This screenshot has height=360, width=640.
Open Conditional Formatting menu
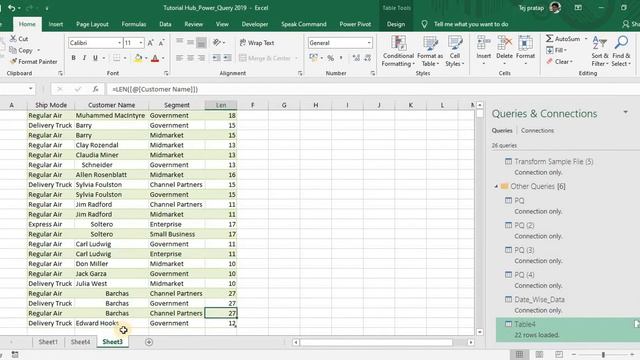[x=398, y=51]
